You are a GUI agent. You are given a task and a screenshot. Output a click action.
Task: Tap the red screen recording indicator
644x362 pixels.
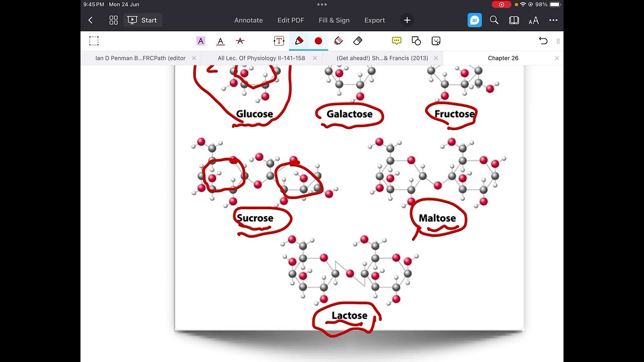502,4
